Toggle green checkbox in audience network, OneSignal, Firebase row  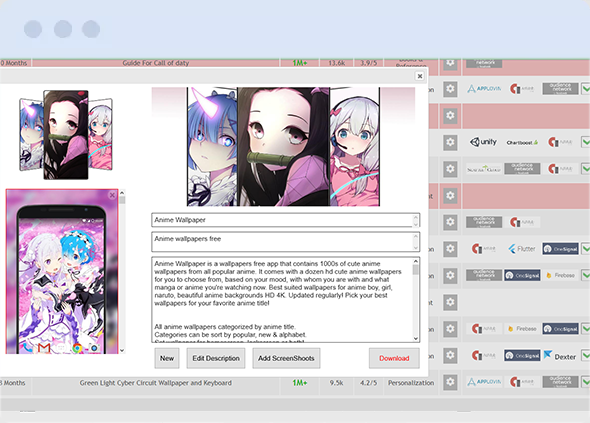(586, 275)
